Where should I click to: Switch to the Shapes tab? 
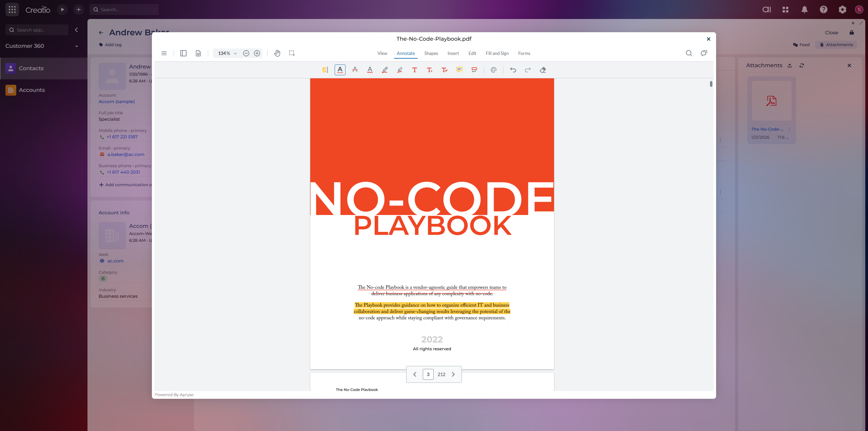431,53
